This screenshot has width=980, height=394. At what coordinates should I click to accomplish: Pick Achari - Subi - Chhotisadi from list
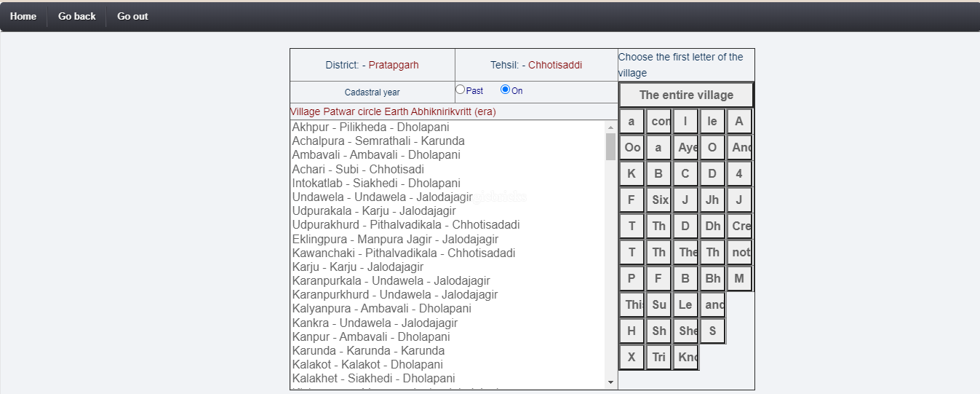(358, 169)
